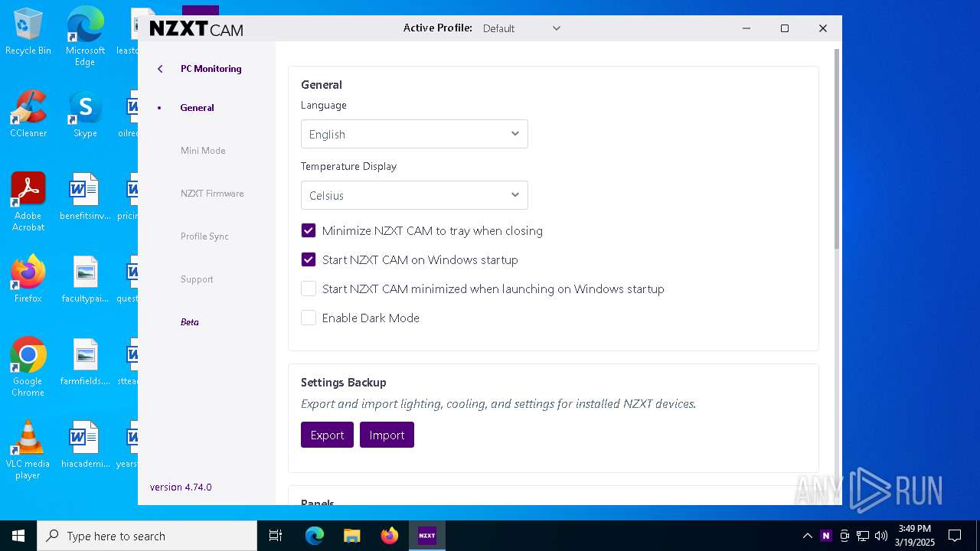
Task: Show hidden tray icons chevron
Action: (808, 536)
